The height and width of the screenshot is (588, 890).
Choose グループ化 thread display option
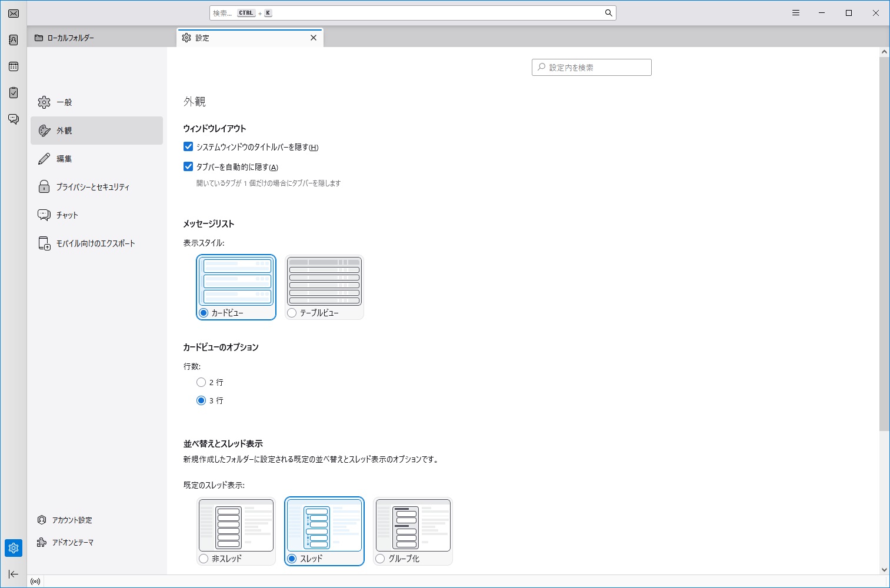(380, 559)
